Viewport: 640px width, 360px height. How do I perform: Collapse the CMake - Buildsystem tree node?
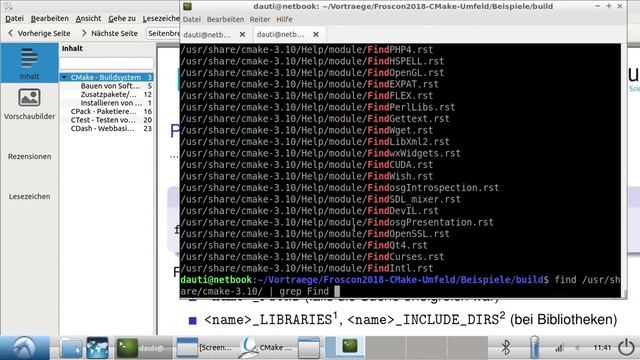click(x=64, y=77)
